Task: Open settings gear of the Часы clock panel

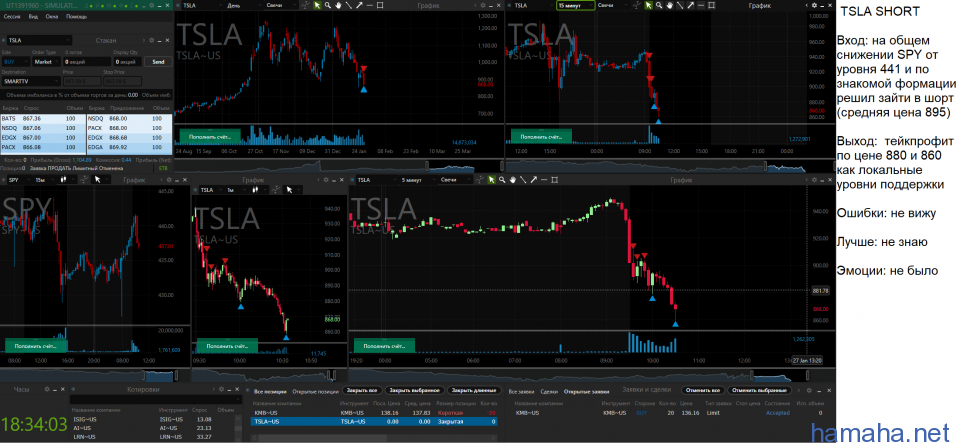Action: tap(47, 389)
